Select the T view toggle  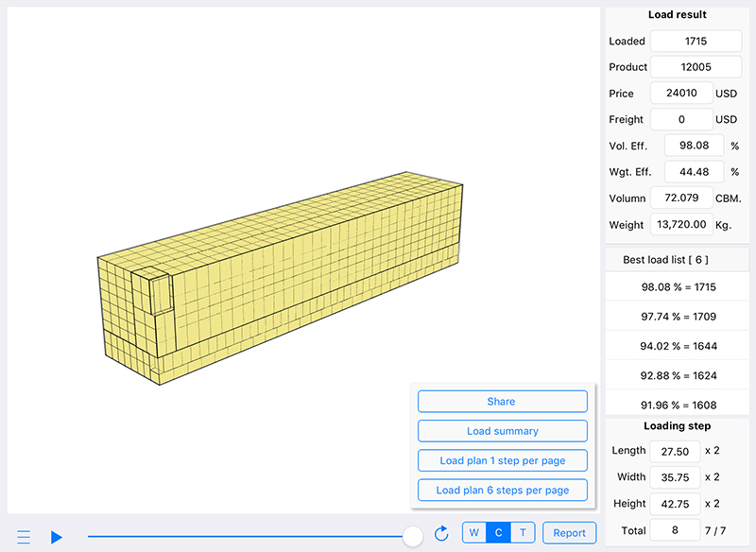pyautogui.click(x=523, y=533)
